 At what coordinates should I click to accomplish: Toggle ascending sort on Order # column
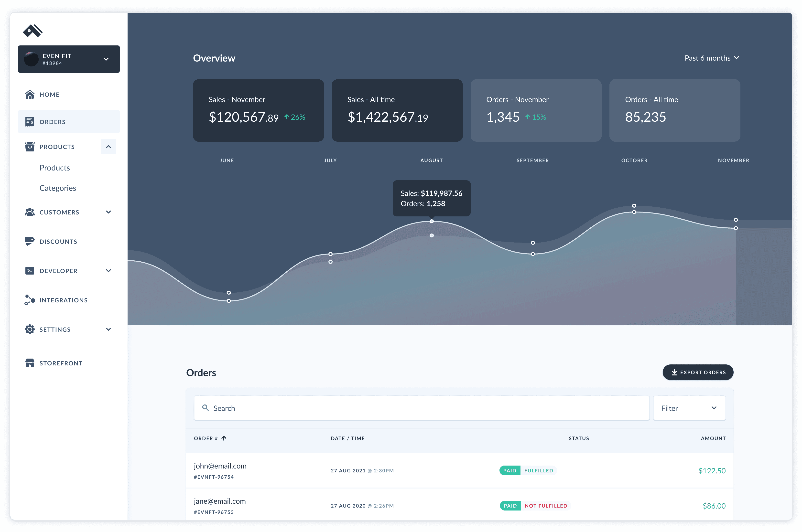click(224, 438)
